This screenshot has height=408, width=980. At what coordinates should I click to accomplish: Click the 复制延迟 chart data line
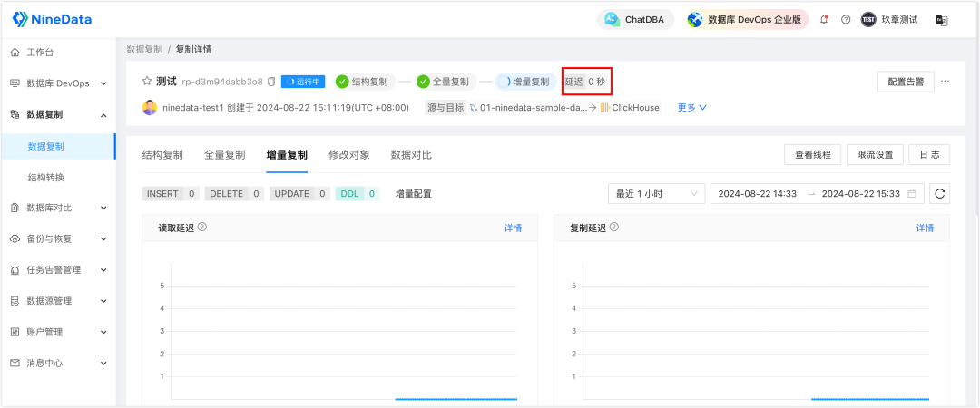coord(870,399)
